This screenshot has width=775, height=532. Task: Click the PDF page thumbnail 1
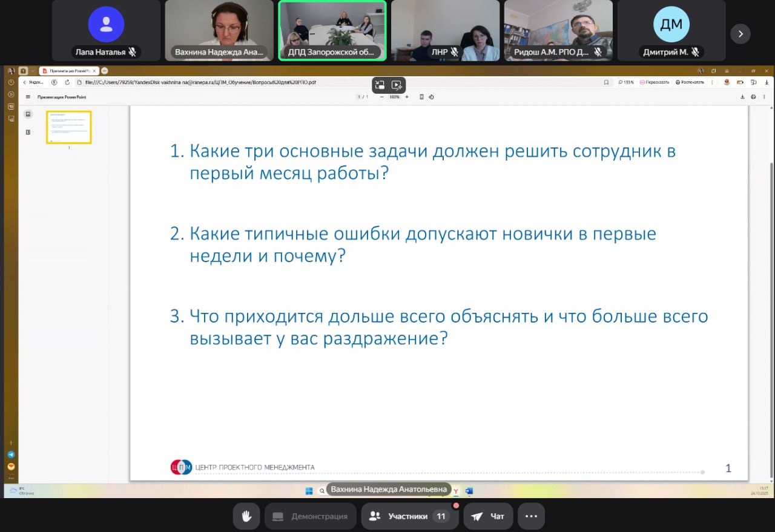click(69, 127)
